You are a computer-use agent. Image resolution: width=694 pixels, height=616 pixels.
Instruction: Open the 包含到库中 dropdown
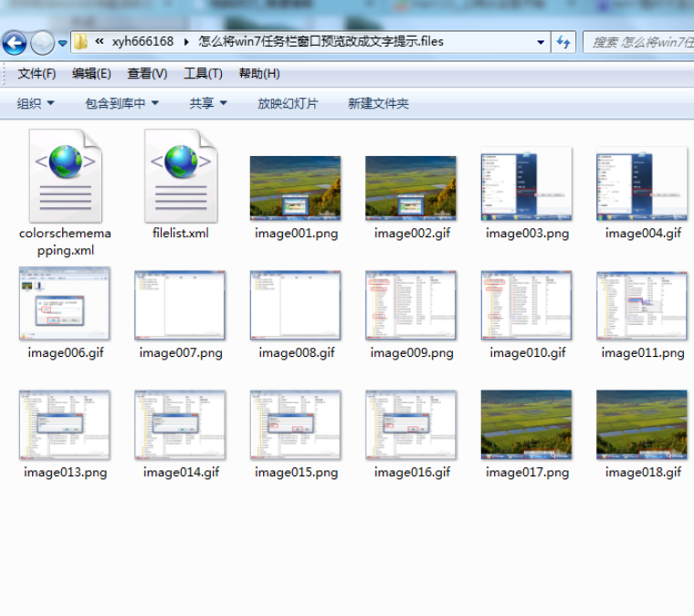tap(121, 103)
